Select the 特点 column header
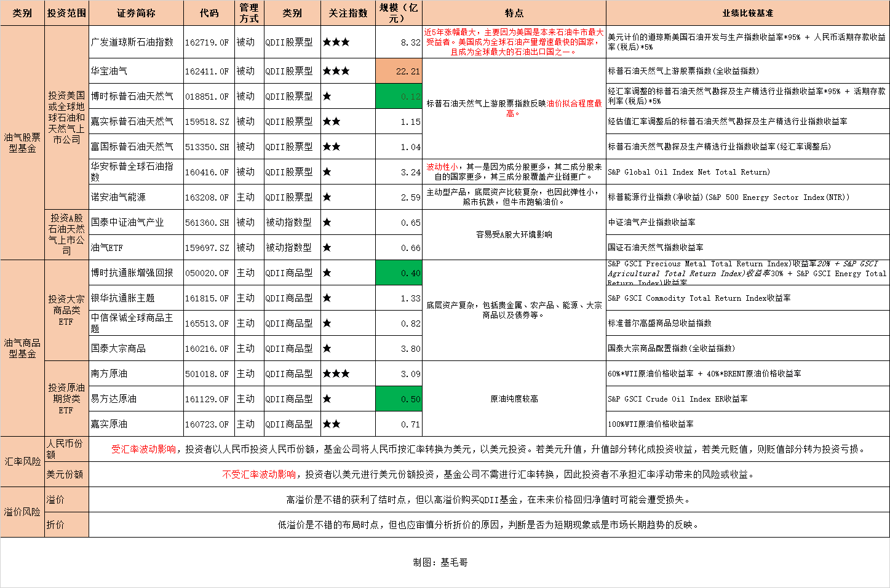This screenshot has width=890, height=588. point(514,12)
